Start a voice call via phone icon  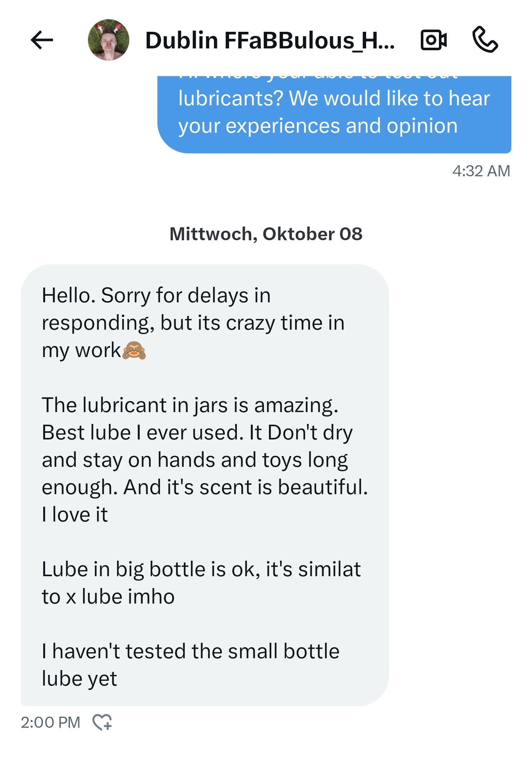pyautogui.click(x=485, y=40)
